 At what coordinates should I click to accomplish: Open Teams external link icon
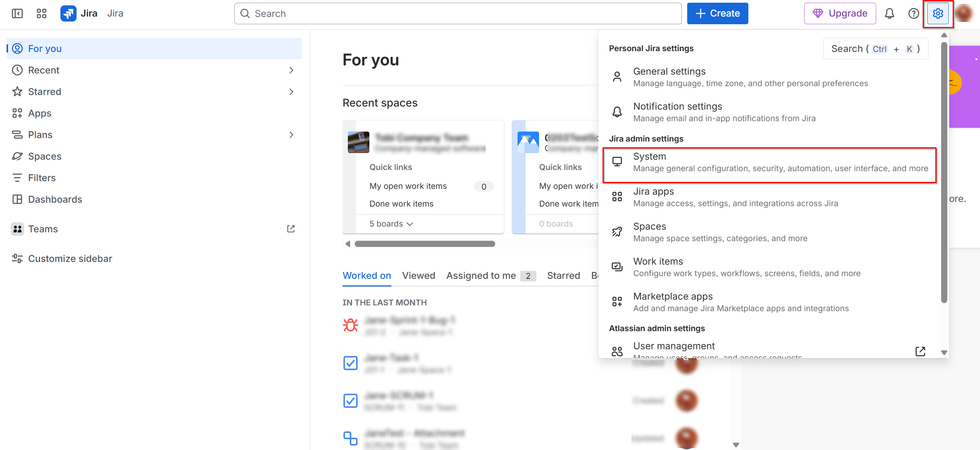point(291,229)
